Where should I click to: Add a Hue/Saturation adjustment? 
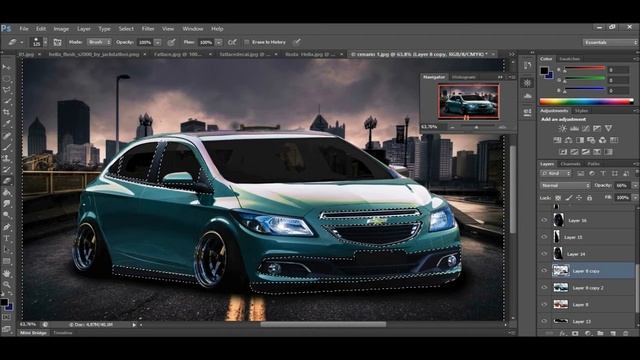[x=557, y=140]
